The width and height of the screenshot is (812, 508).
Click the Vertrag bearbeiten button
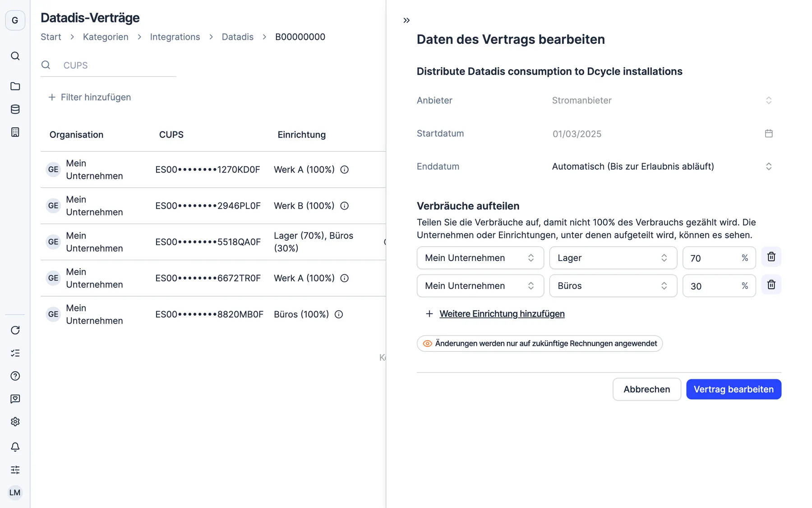pos(734,389)
